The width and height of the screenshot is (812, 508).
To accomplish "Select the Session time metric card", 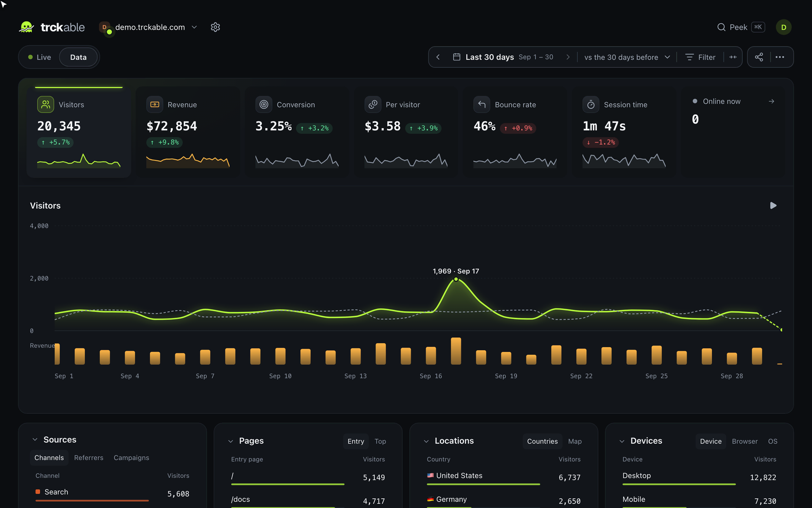I will pos(624,132).
